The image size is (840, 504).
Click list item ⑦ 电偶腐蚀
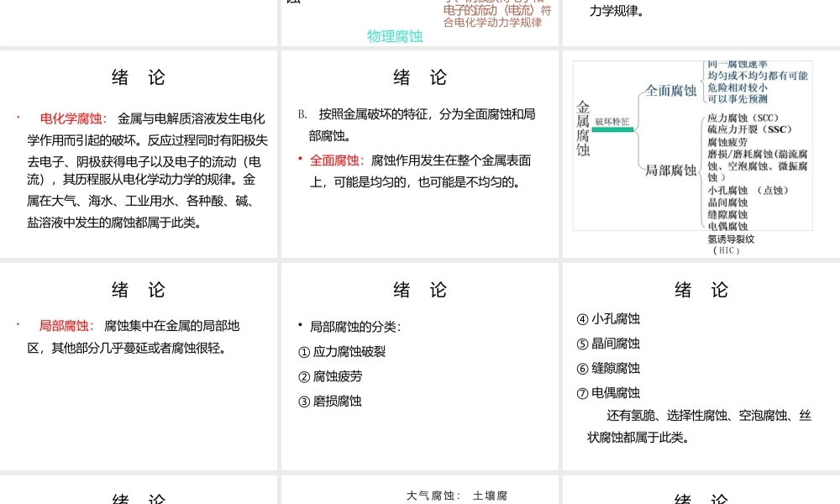pos(608,392)
